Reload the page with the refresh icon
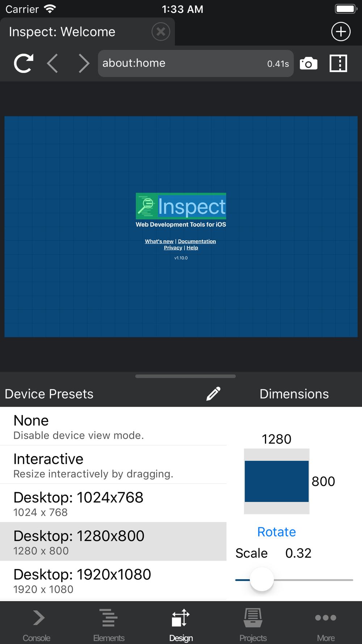Screen dimensions: 362x644 coord(24,63)
